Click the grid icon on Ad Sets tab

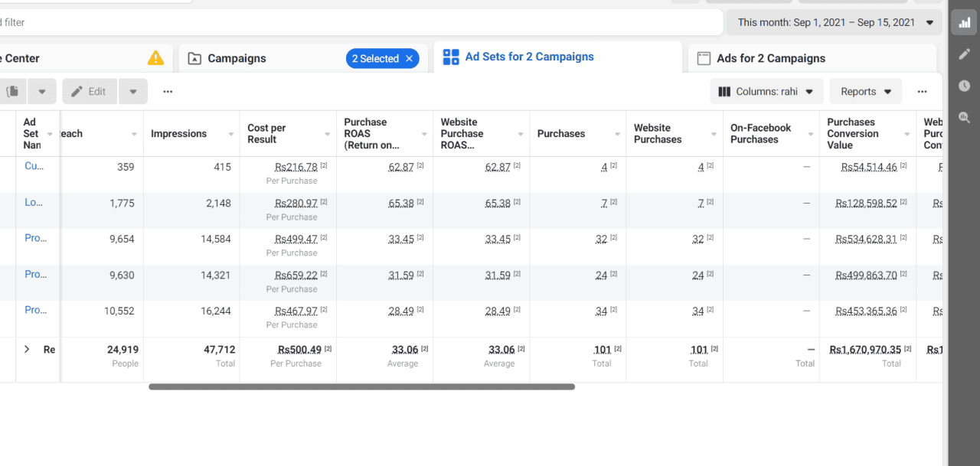450,56
